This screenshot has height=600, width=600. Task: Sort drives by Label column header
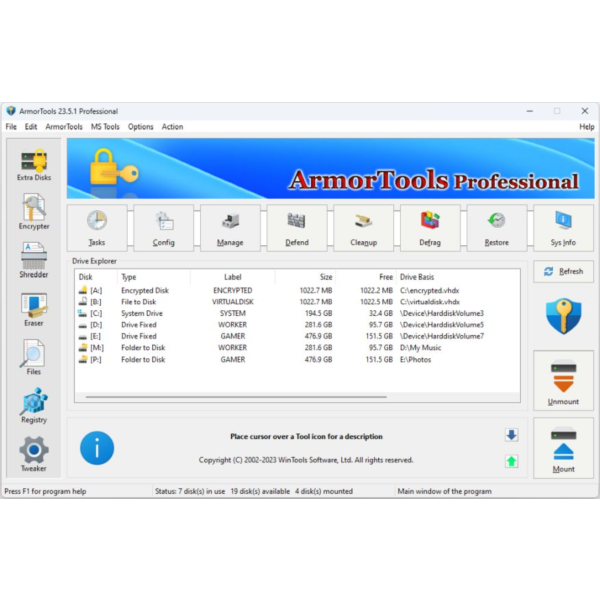[x=233, y=277]
